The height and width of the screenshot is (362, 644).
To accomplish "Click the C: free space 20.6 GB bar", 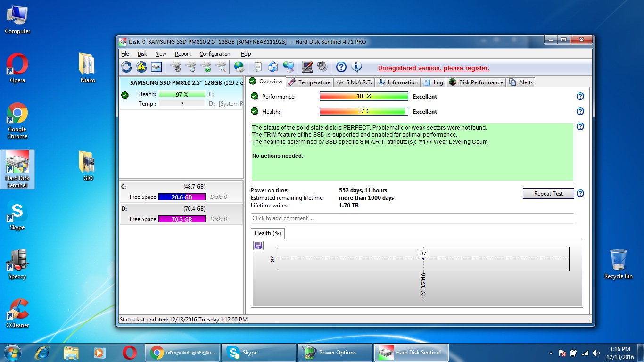I will pyautogui.click(x=182, y=197).
